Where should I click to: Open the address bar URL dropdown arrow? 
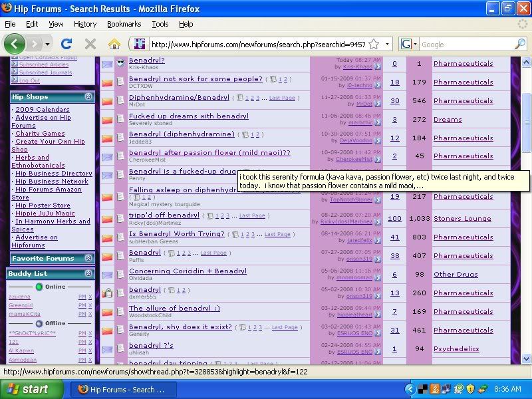(387, 44)
